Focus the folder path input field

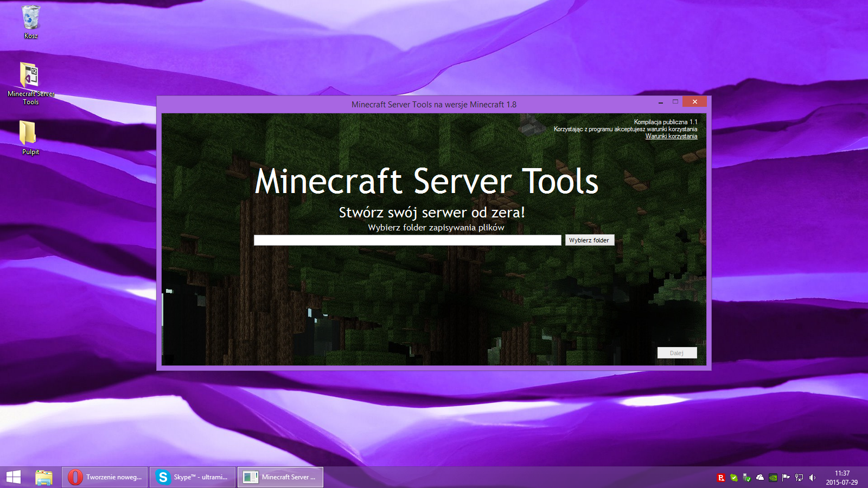tap(407, 240)
